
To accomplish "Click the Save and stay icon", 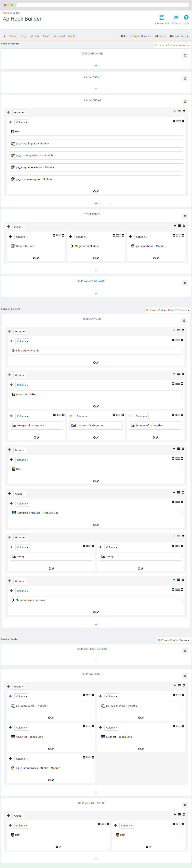I will tap(162, 18).
